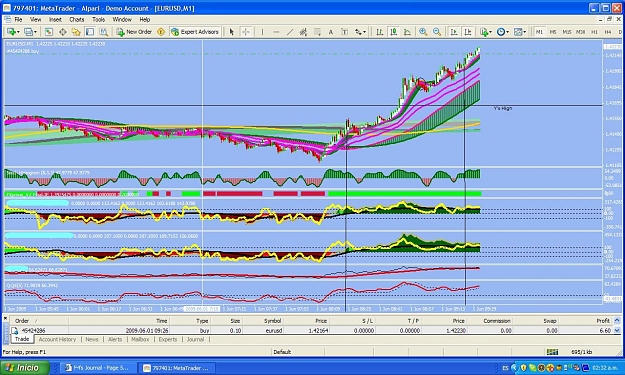Click the New Order button
625x375 pixels.
pos(134,32)
